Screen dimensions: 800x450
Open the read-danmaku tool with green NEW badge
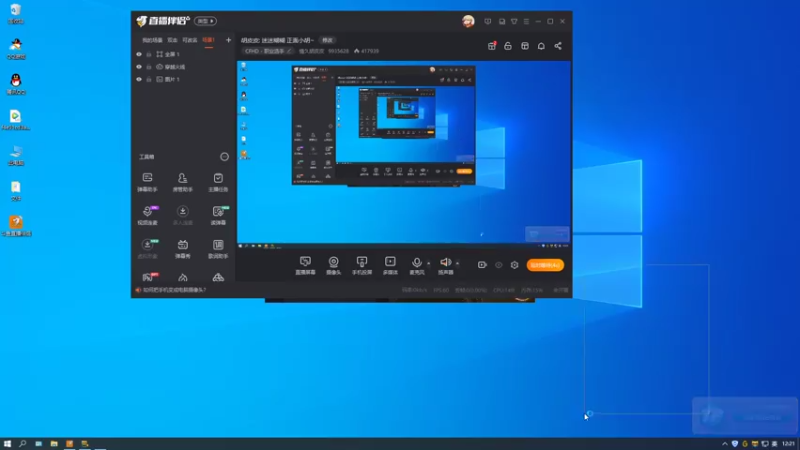coord(218,215)
